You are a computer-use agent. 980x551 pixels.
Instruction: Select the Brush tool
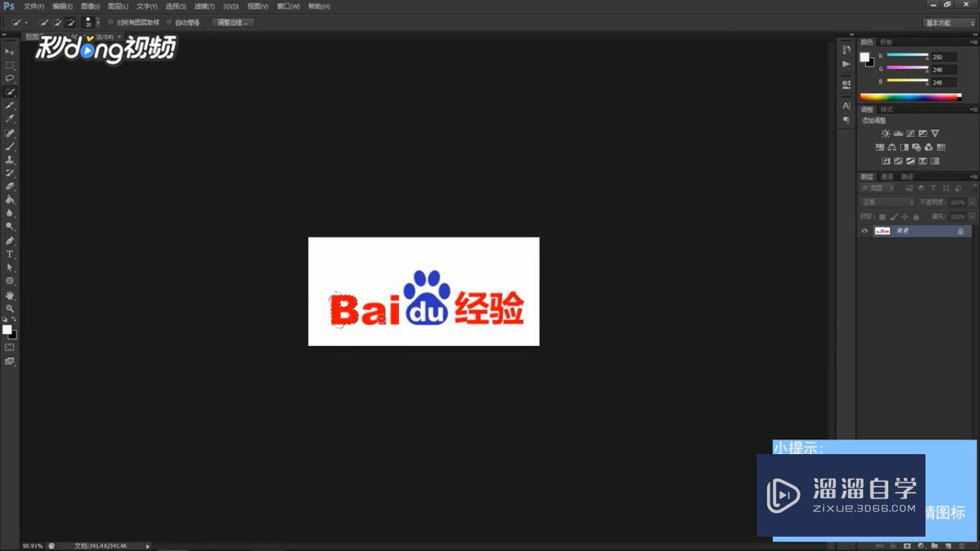10,146
